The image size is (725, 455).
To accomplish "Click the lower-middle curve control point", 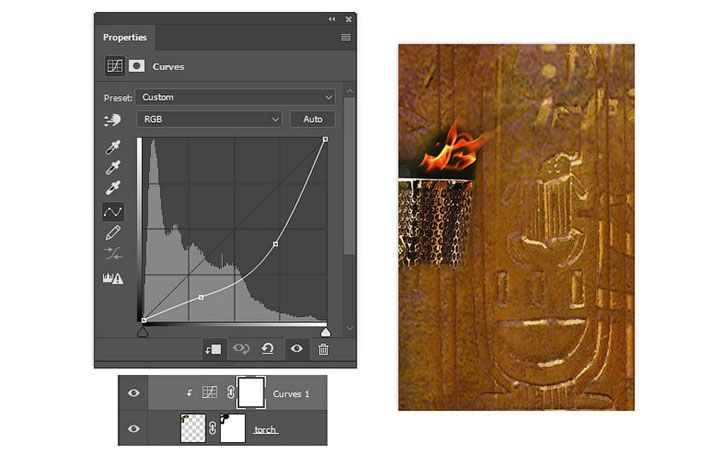I will pyautogui.click(x=201, y=297).
